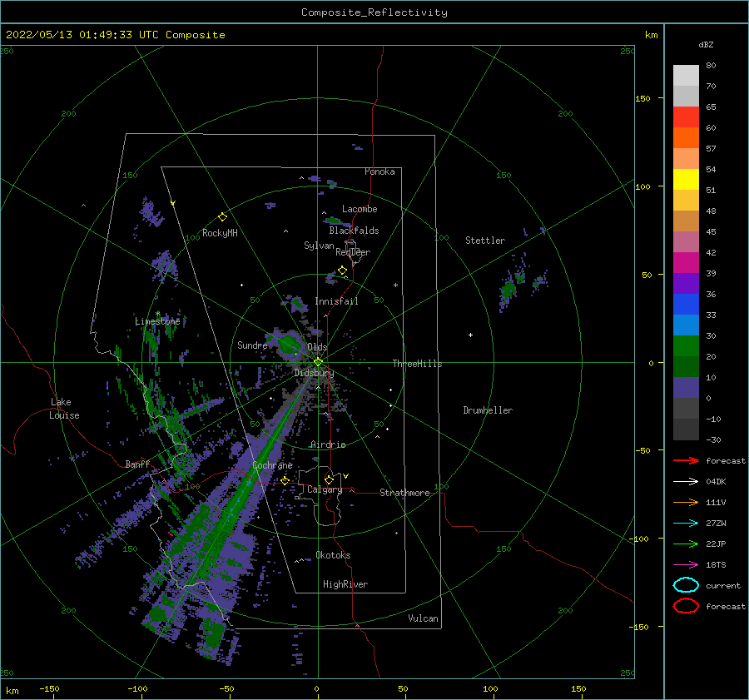Screen dimensions: 749x700
Task: Click the Sundre town label
Action: [252, 345]
